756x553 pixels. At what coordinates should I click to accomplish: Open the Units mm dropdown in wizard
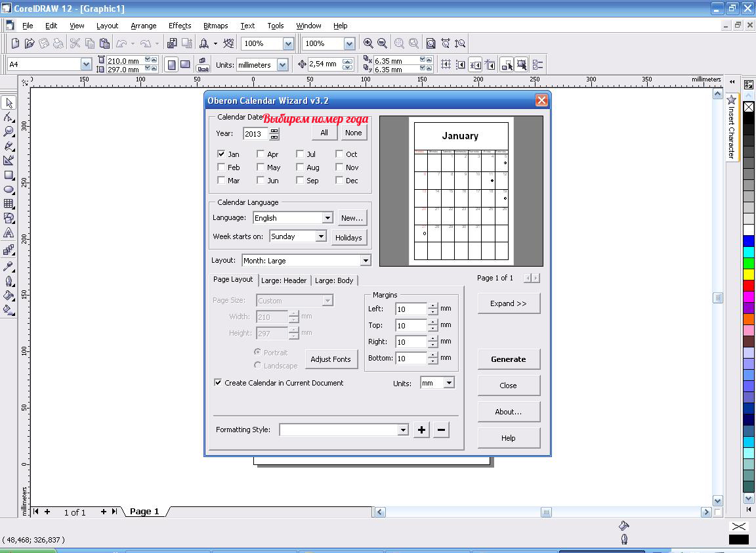point(449,383)
